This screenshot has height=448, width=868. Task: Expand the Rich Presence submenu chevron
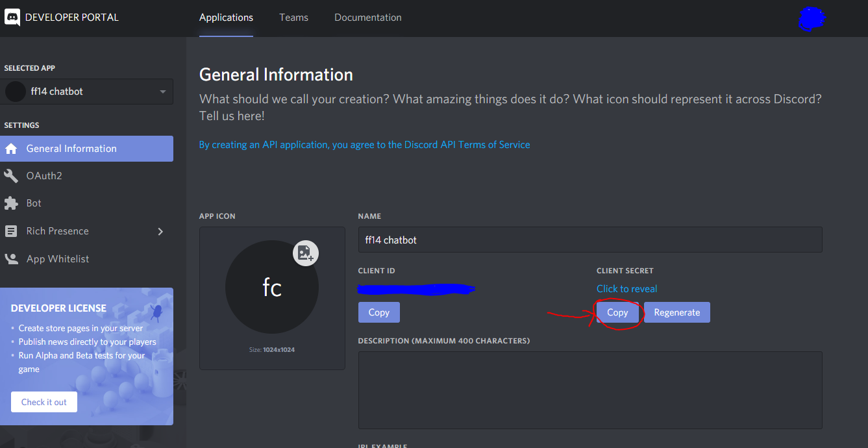tap(160, 232)
